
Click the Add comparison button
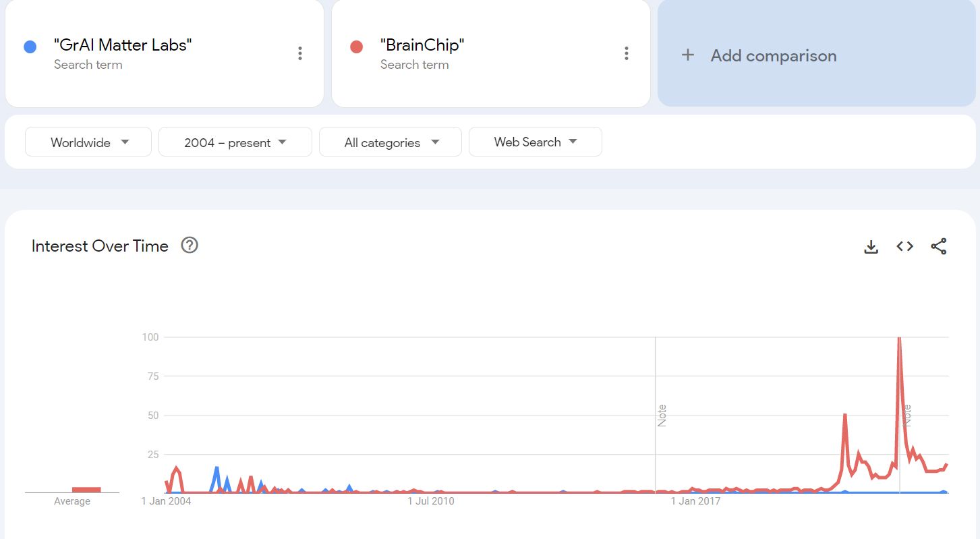773,56
